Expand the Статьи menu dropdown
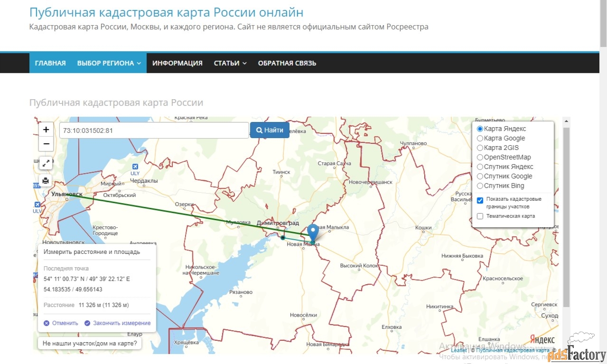Image resolution: width=607 pixels, height=364 pixels. coord(230,63)
